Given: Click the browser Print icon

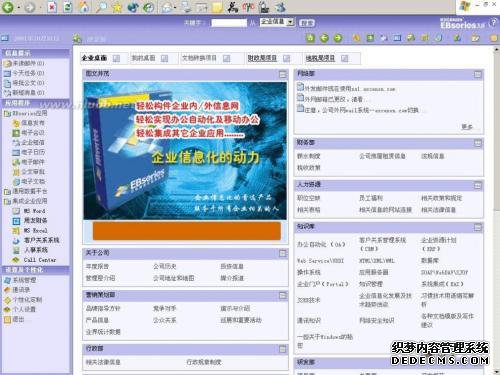Looking at the screenshot, I should (186, 7).
